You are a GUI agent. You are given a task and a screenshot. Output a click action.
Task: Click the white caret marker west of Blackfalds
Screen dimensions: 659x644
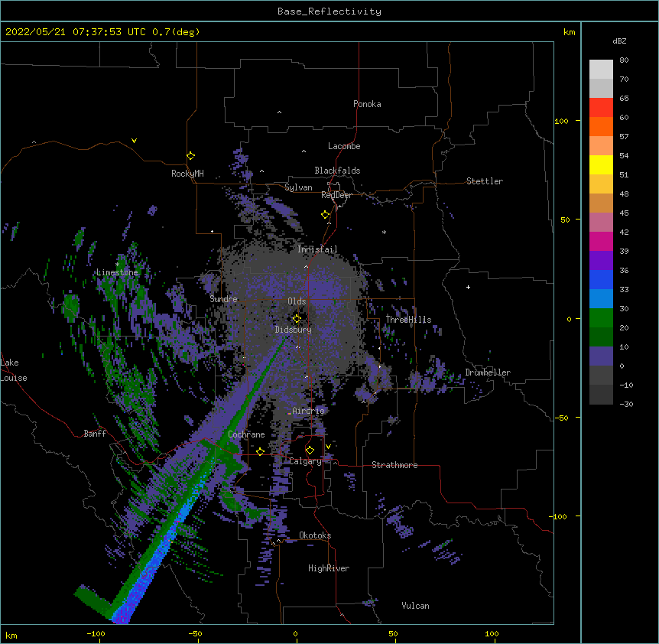click(261, 171)
